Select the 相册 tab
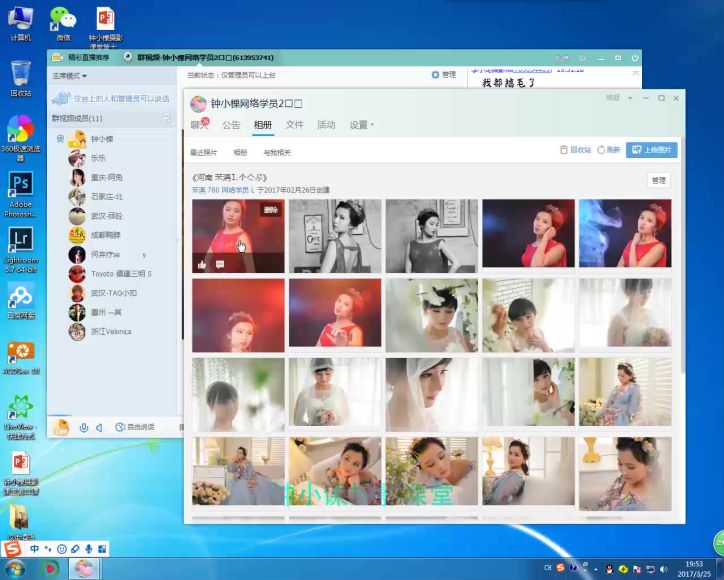This screenshot has width=724, height=580. click(263, 125)
